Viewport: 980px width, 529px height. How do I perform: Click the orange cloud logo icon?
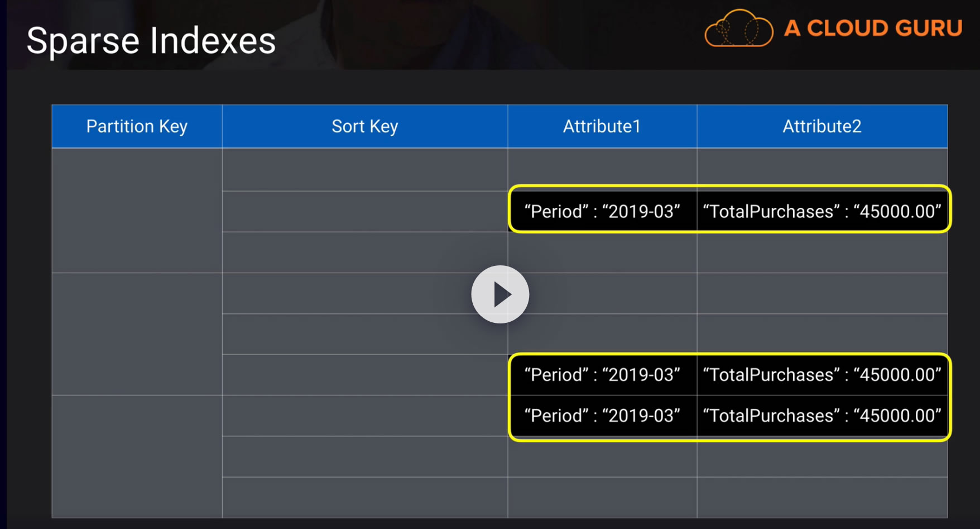click(x=738, y=29)
